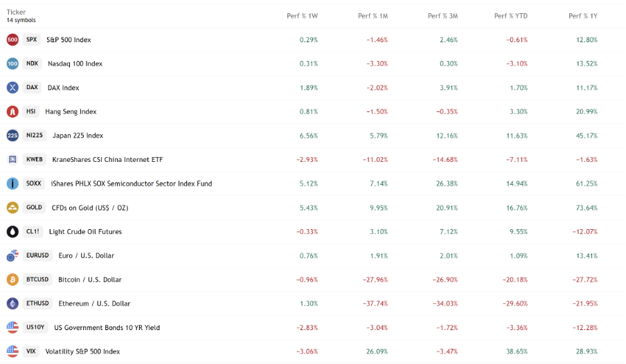Screen dimensions: 626x364
Task: Open the US10Y ticker symbol badge
Action: pos(35,327)
